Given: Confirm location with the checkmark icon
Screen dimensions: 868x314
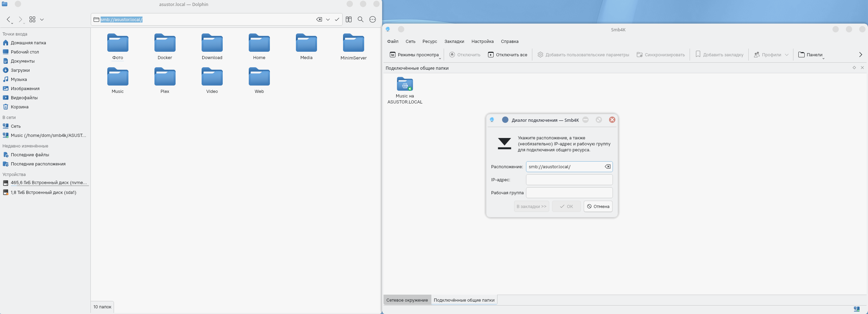Looking at the screenshot, I should pos(337,19).
